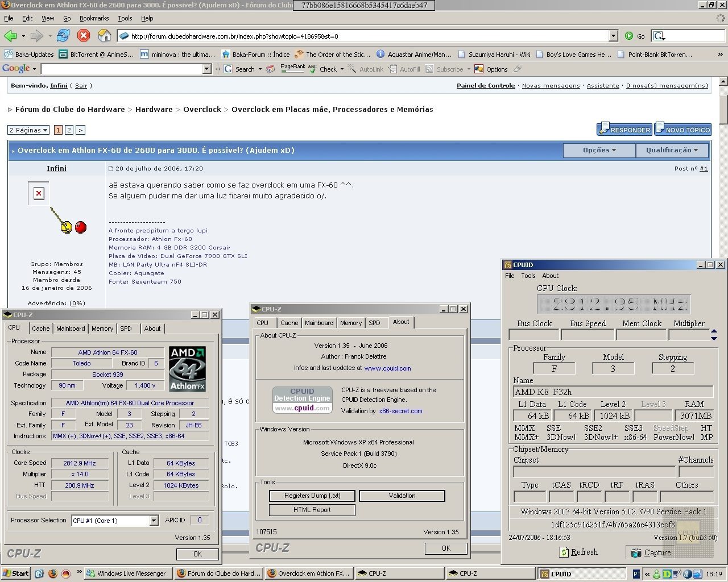Click Registers Dump (.txt) button
728x582 pixels.
pyautogui.click(x=312, y=496)
